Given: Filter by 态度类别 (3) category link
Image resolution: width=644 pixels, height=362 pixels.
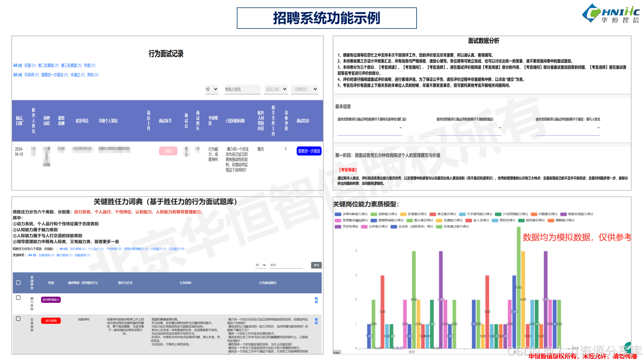Looking at the screenshot, I should click(x=46, y=255).
